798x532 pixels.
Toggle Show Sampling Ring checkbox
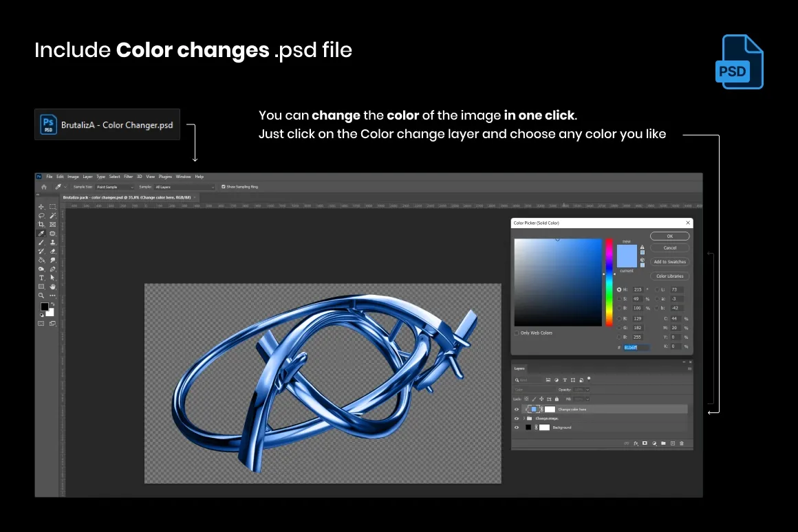224,187
